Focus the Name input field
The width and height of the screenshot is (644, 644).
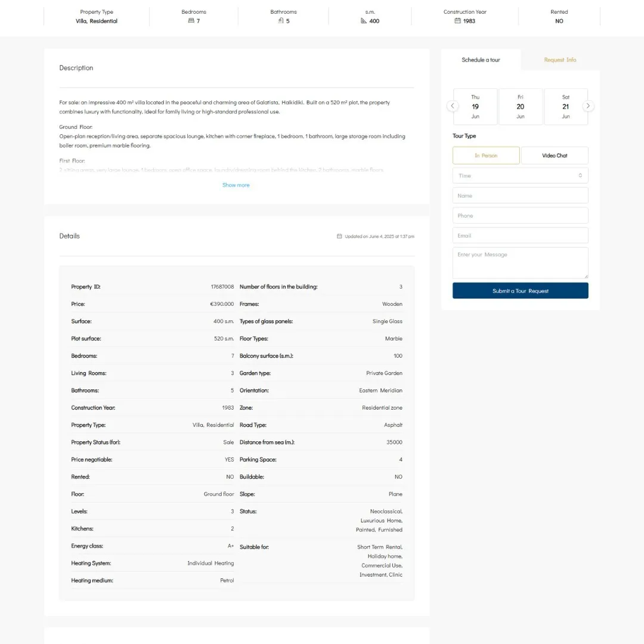point(521,196)
